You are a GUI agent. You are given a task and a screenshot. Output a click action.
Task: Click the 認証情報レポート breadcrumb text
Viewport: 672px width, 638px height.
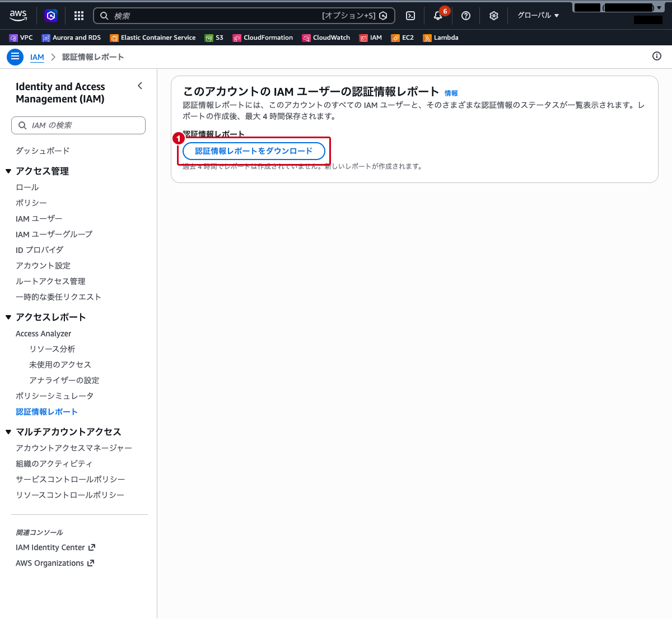pos(93,57)
